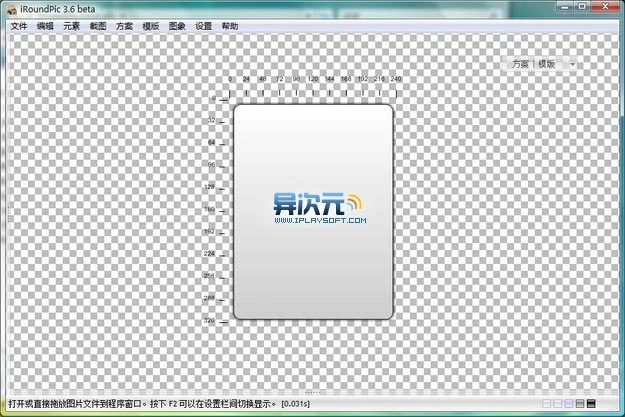Click the rounded-corner preview image with 异次元 logo
Viewport: 625px width, 417px height.
tap(313, 212)
